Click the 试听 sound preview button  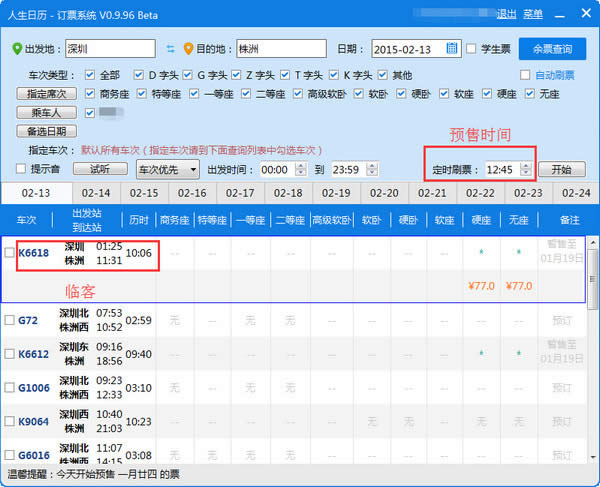(100, 169)
